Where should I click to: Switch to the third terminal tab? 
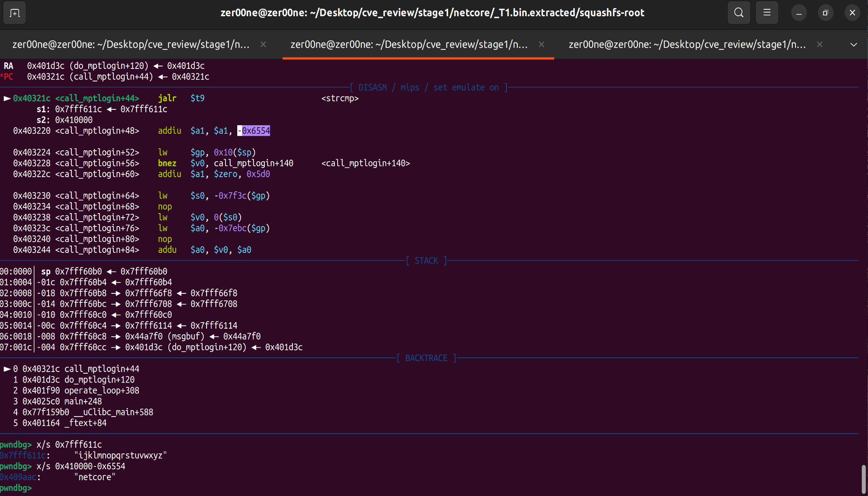tap(687, 45)
